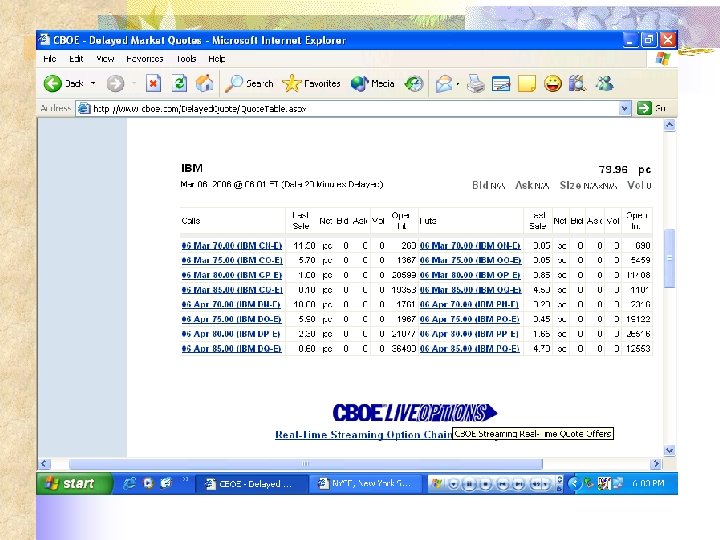The image size is (720, 540).
Task: Open the 06 Mar 70.00 (IBM CN-E) call link
Action: coord(232,246)
